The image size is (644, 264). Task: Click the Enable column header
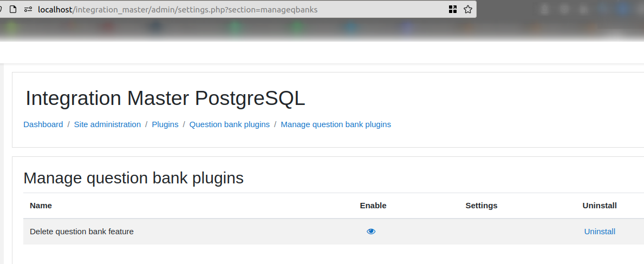point(373,206)
